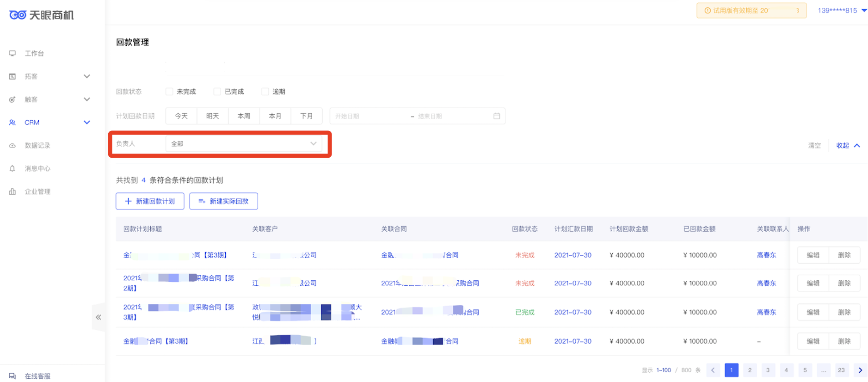Go to next page arrow

click(x=860, y=370)
